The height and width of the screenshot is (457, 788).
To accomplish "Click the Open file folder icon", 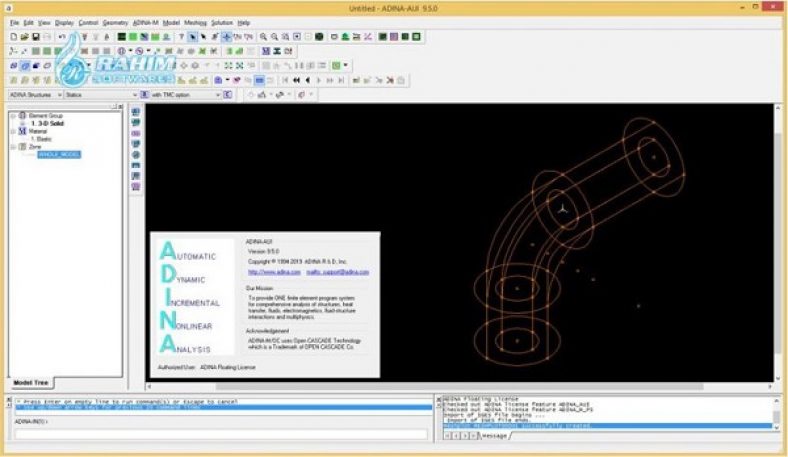I will (24, 37).
